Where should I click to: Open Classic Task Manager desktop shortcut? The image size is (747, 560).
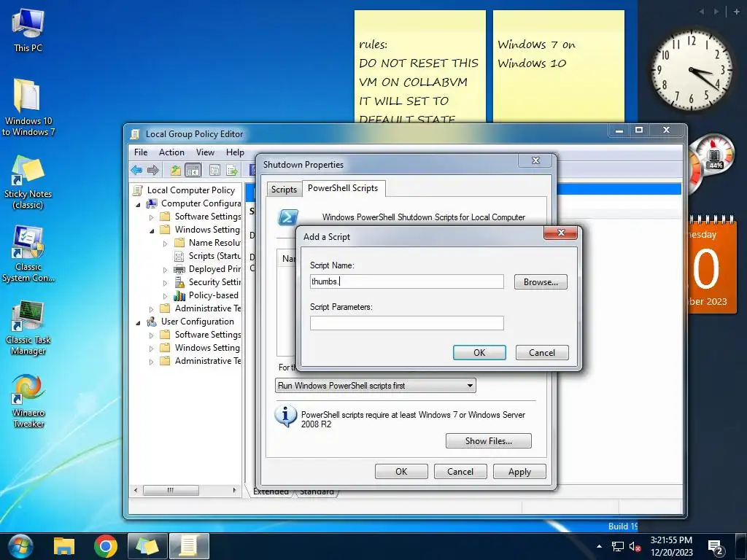(x=28, y=328)
